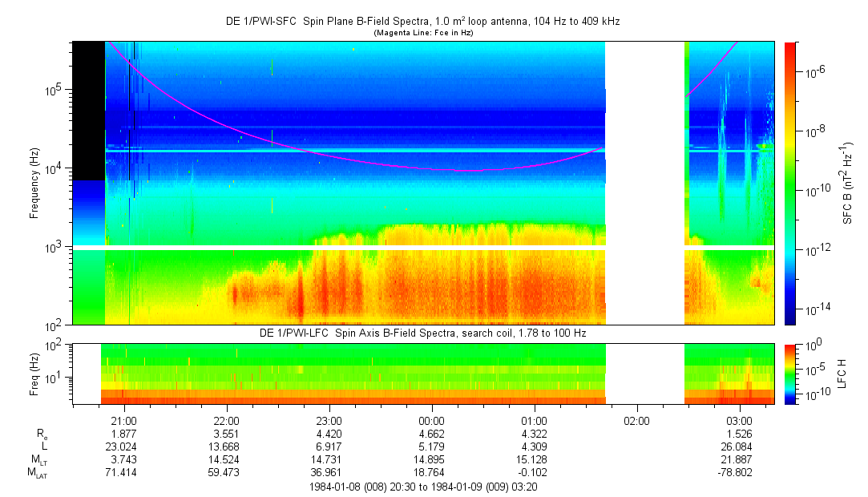868x497 pixels.
Task: Click the DE 1/PWI-LFC panel title
Action: [423, 333]
